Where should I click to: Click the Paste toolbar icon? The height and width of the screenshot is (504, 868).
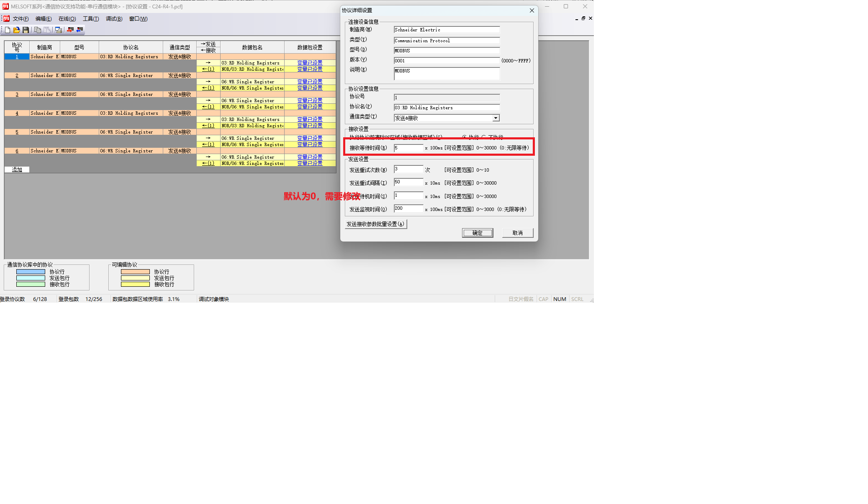click(47, 30)
